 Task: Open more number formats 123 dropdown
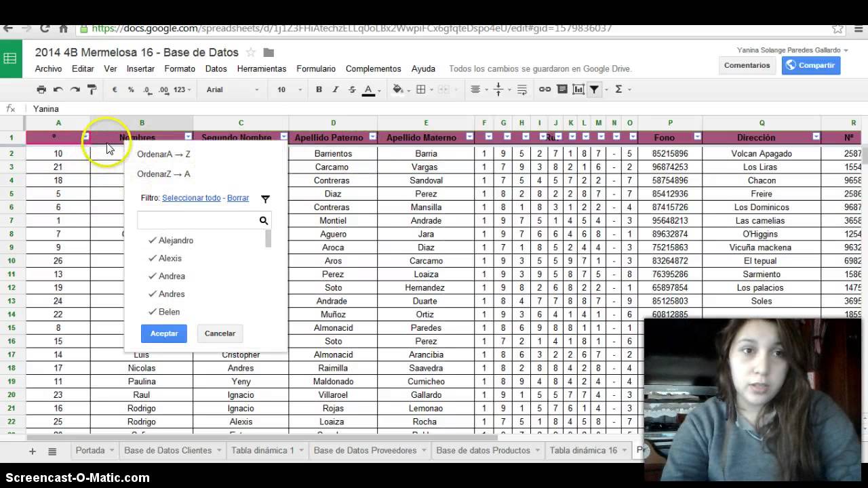point(182,89)
